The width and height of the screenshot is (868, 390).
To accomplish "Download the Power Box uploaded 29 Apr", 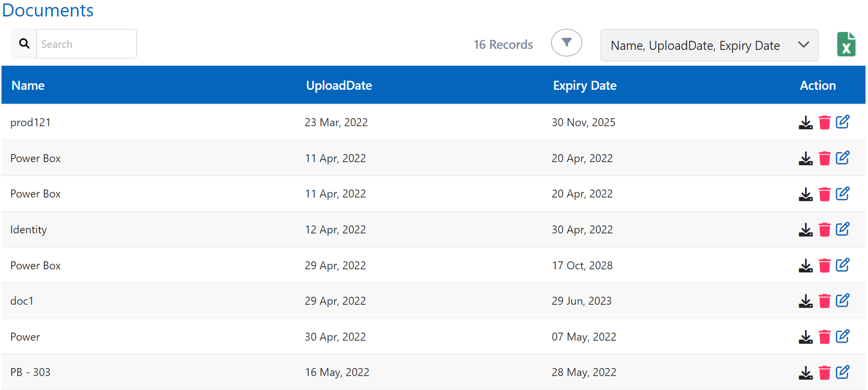I will click(805, 266).
